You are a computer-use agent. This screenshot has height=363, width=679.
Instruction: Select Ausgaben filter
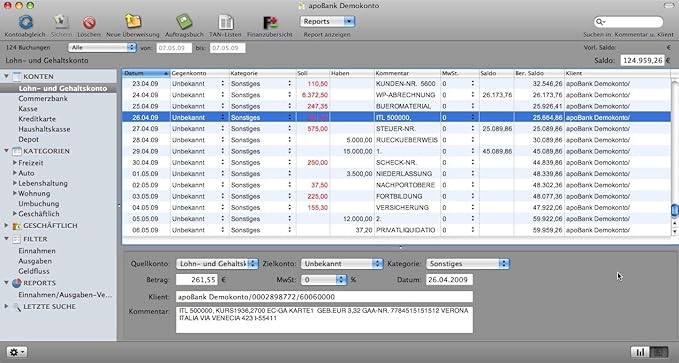pos(35,261)
